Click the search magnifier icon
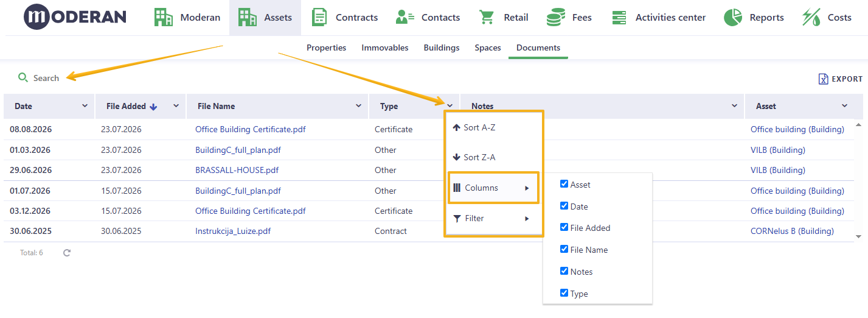 [x=23, y=77]
